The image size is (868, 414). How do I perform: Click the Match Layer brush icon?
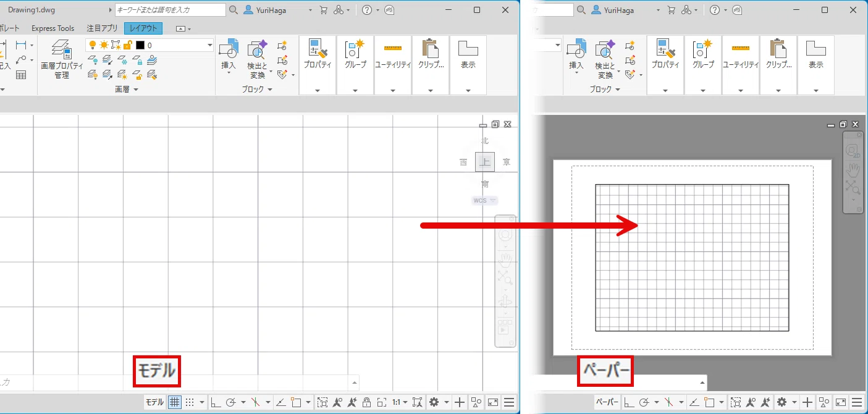tap(152, 75)
